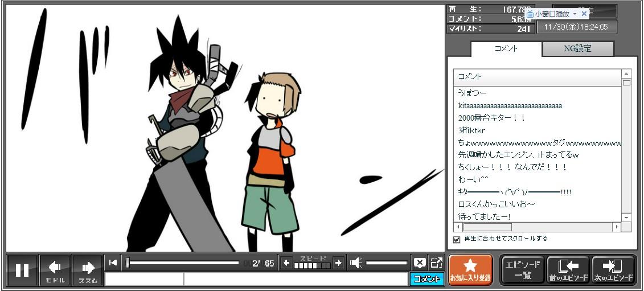Switch to the NG設定 tab
644x291 pixels.
577,49
